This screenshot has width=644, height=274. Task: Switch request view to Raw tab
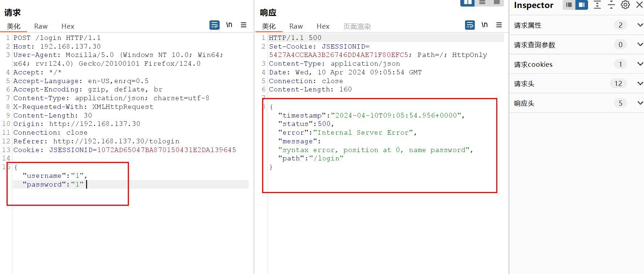[41, 26]
